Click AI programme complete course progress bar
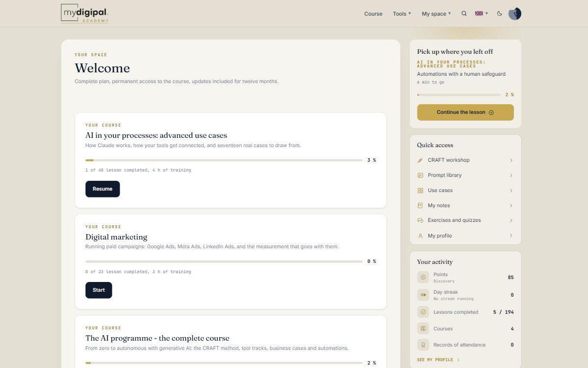This screenshot has width=588, height=368. [224, 363]
